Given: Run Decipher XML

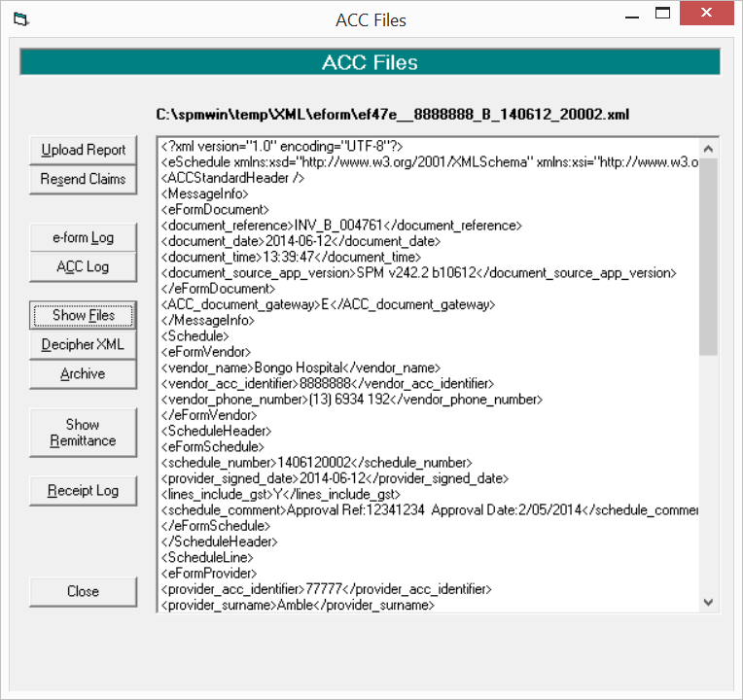Looking at the screenshot, I should (83, 345).
